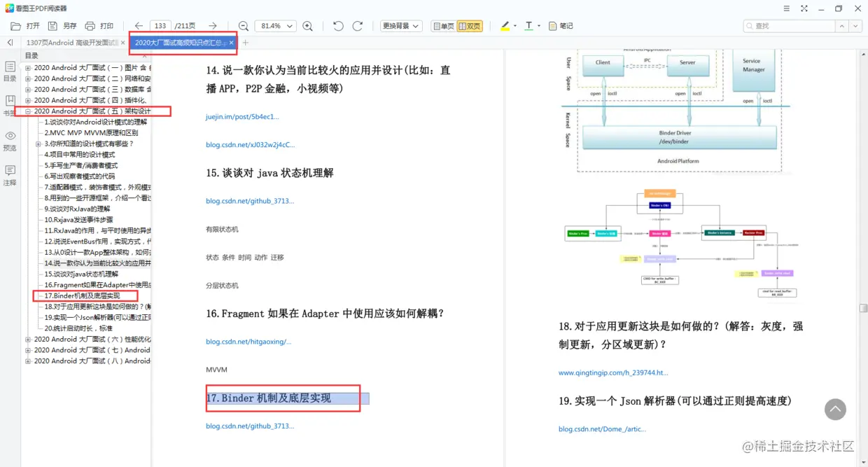
Task: Open the 目录 contents sidebar panel
Action: coord(10,71)
